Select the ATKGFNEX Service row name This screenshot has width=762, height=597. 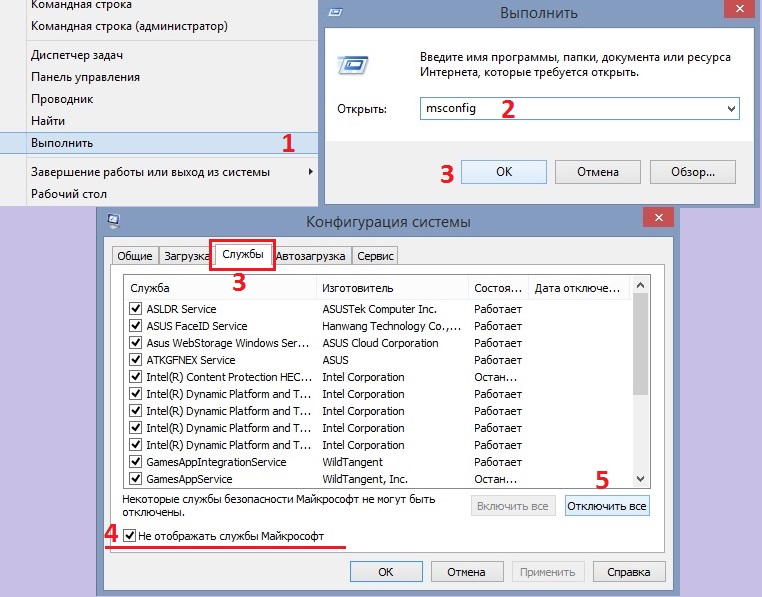point(191,360)
